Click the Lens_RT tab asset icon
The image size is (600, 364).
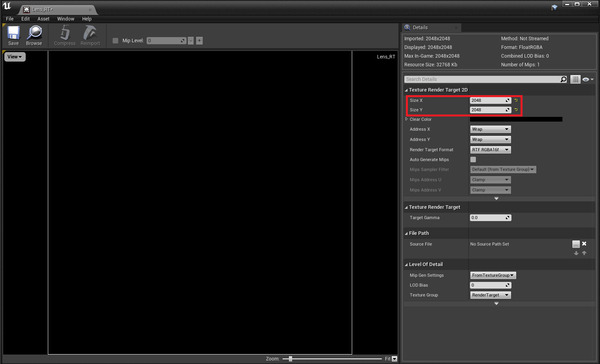point(26,10)
